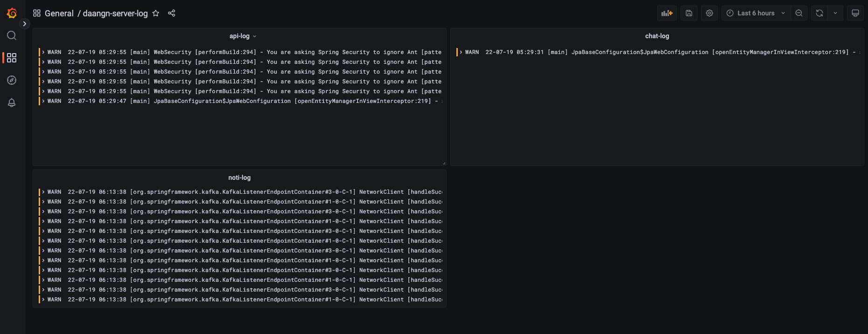Refresh the dashboard data
868x334 pixels.
pos(819,13)
